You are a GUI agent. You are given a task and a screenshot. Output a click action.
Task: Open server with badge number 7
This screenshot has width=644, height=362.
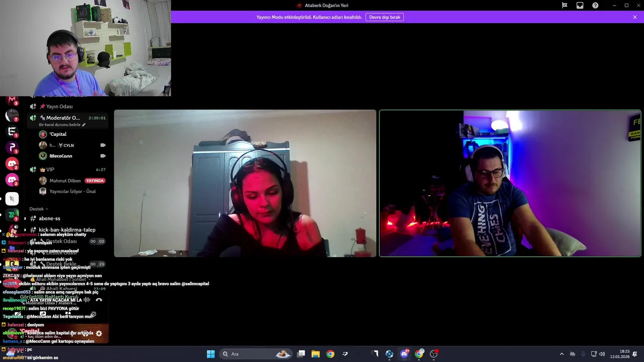coord(12,116)
